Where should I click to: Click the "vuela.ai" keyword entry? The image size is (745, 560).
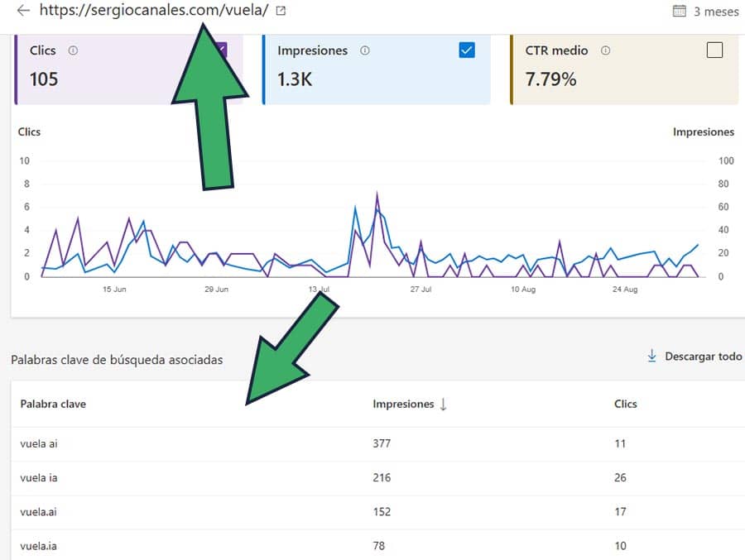[37, 512]
